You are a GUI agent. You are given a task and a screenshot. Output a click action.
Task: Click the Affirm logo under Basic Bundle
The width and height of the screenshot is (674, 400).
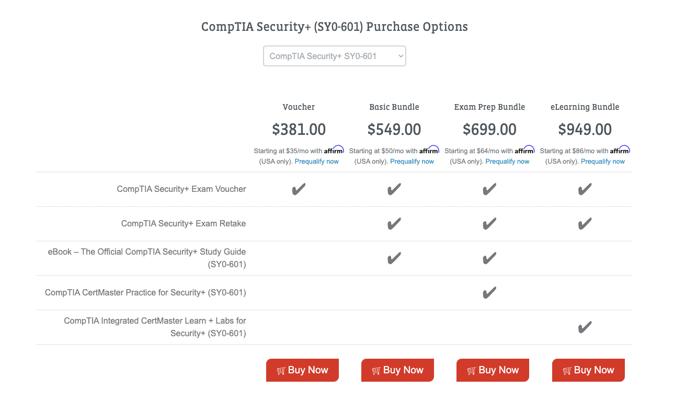pos(429,150)
